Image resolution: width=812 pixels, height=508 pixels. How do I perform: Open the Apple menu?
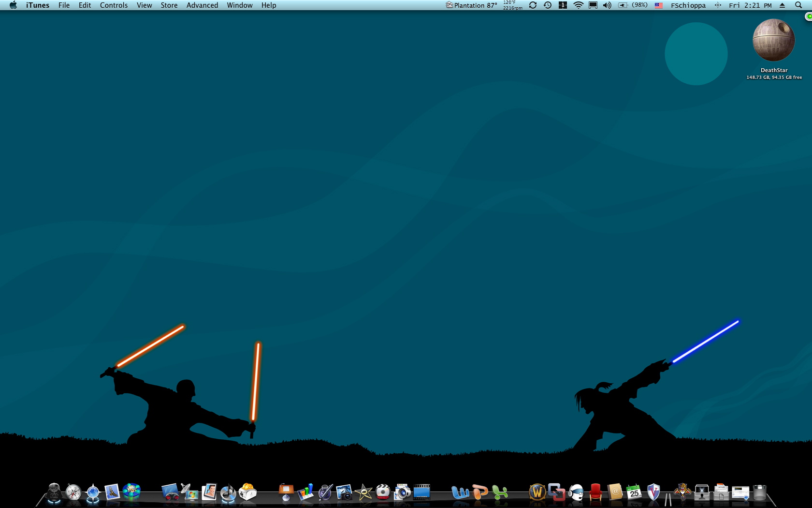13,5
